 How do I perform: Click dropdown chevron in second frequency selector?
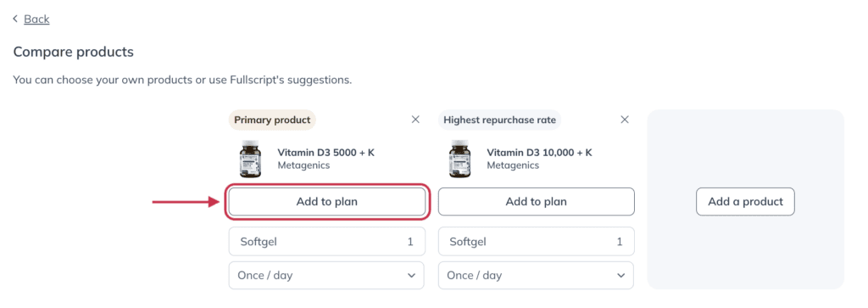620,275
